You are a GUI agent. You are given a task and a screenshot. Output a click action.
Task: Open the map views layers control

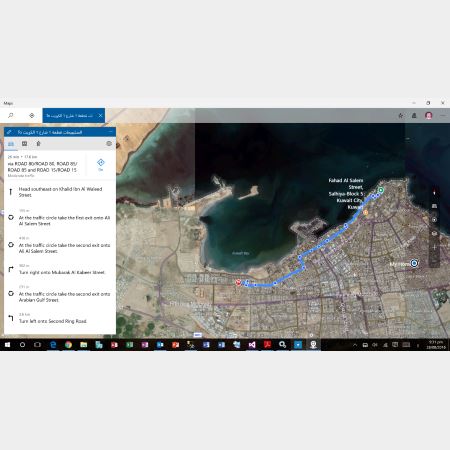[x=434, y=233]
